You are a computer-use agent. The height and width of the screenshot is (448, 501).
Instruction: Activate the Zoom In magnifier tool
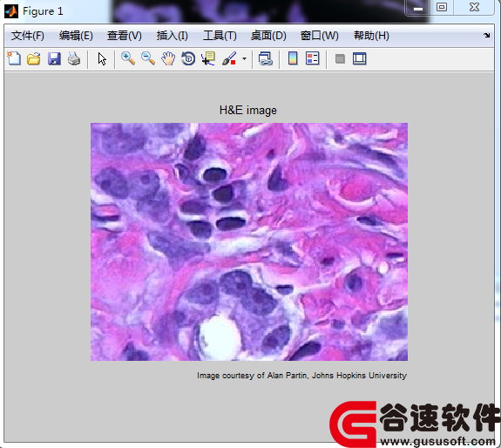[x=128, y=58]
